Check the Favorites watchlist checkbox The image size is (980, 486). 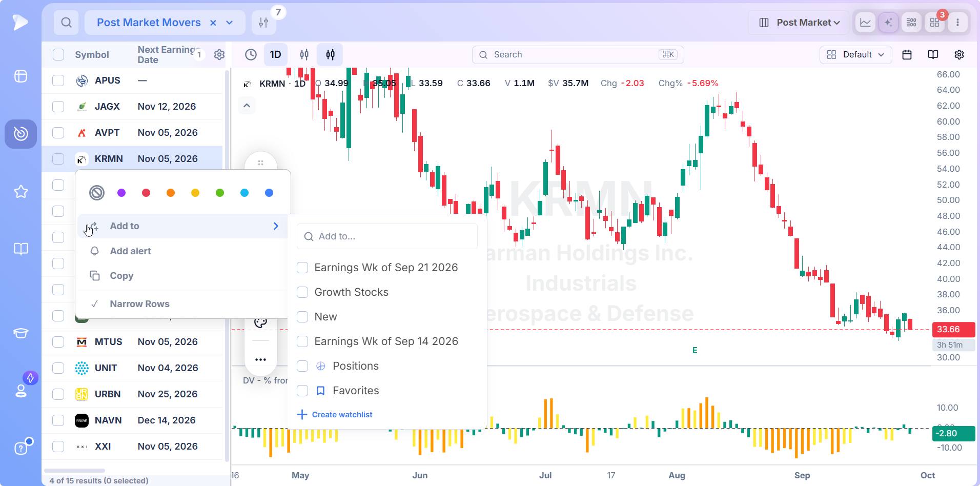(x=302, y=391)
